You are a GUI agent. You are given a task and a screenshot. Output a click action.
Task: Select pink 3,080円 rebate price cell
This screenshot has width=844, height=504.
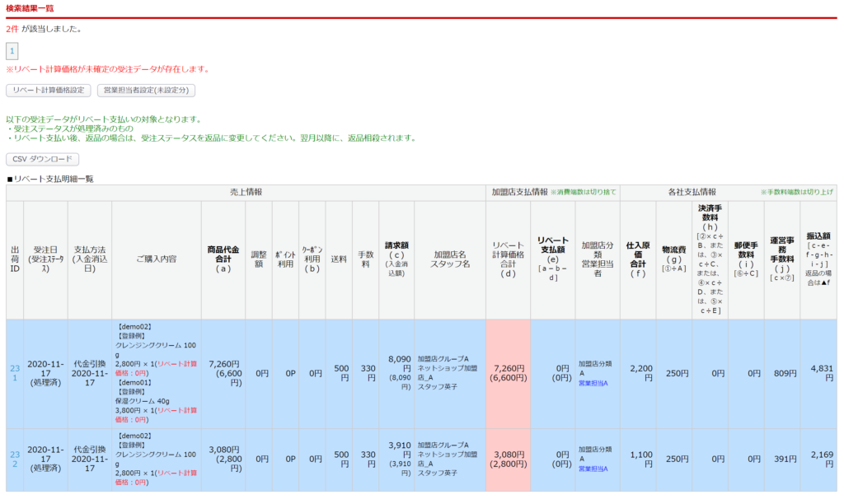(508, 459)
